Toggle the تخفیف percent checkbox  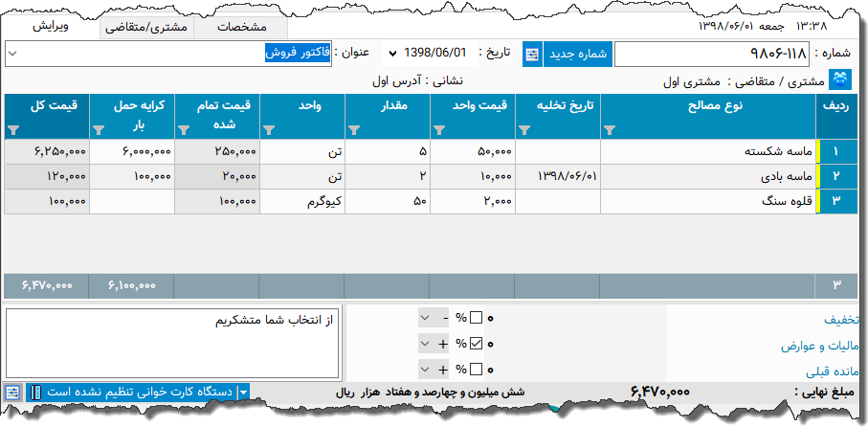pos(476,319)
